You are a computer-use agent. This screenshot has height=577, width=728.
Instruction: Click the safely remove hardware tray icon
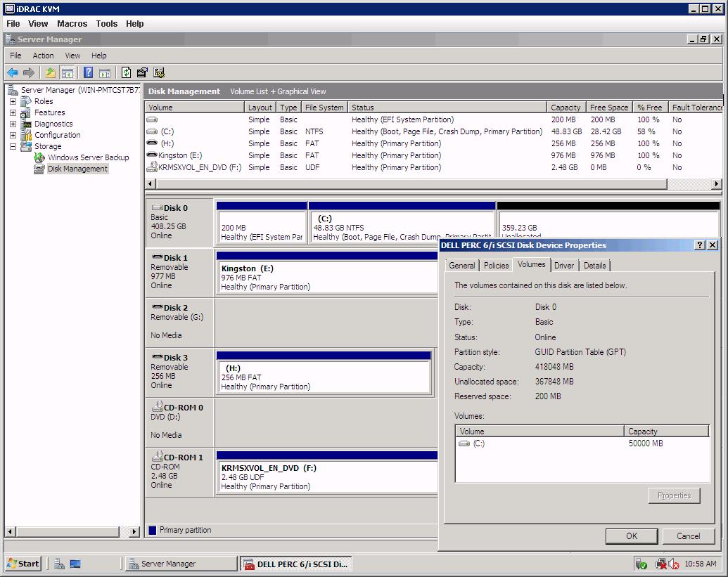point(641,564)
